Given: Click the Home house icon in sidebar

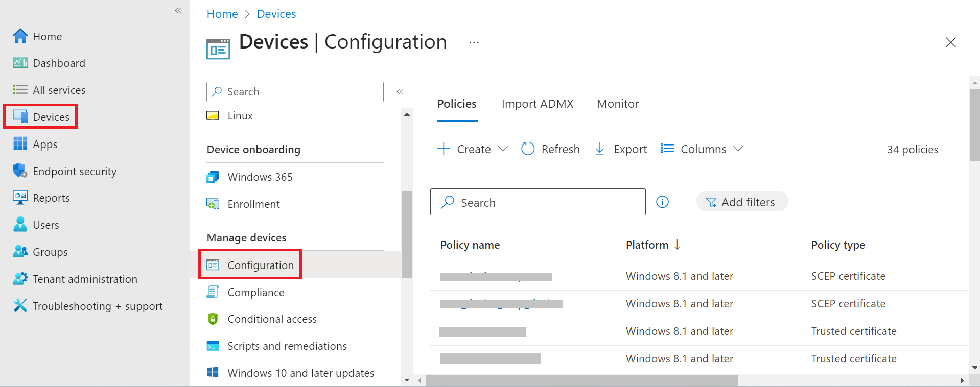Looking at the screenshot, I should point(20,36).
